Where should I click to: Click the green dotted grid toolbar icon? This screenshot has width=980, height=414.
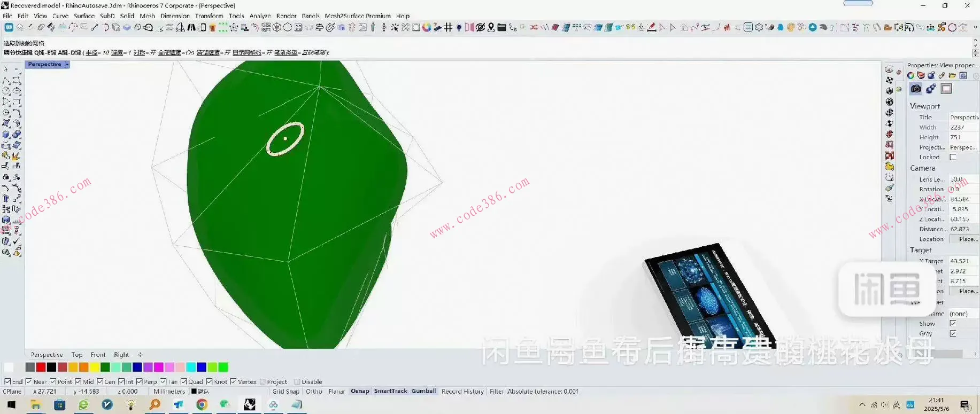[223, 27]
